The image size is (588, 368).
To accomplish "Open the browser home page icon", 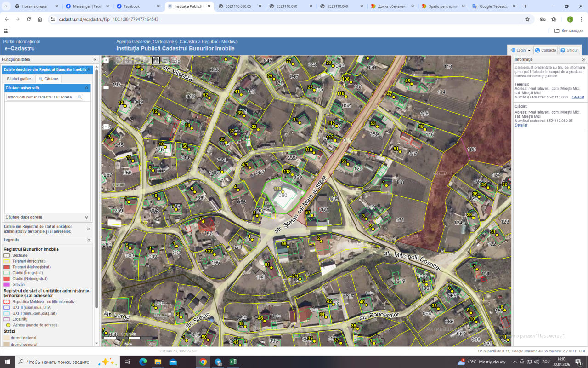I will pyautogui.click(x=40, y=19).
